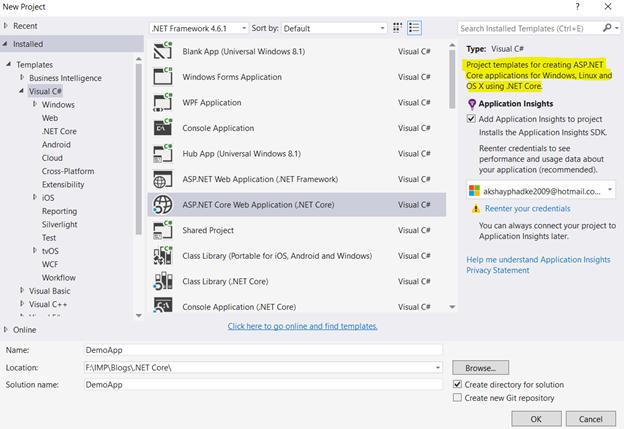
Task: Expand the iOS tree node arrow
Action: tap(35, 197)
